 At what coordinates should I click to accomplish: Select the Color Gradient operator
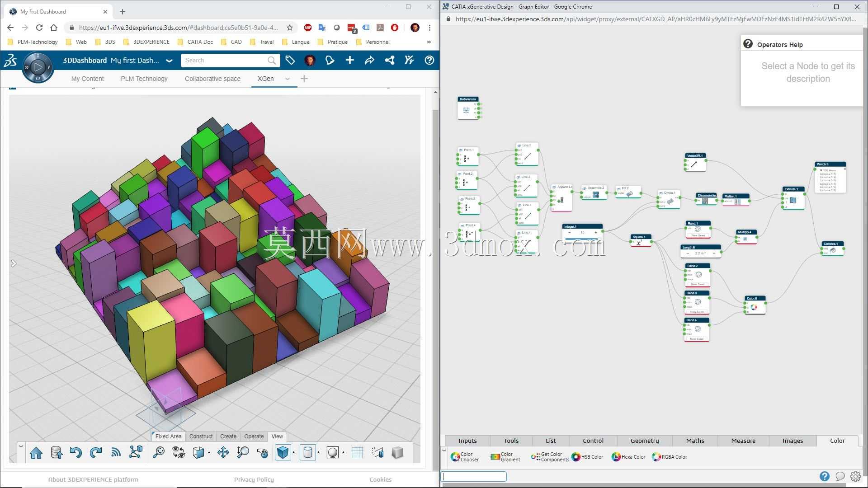(505, 457)
